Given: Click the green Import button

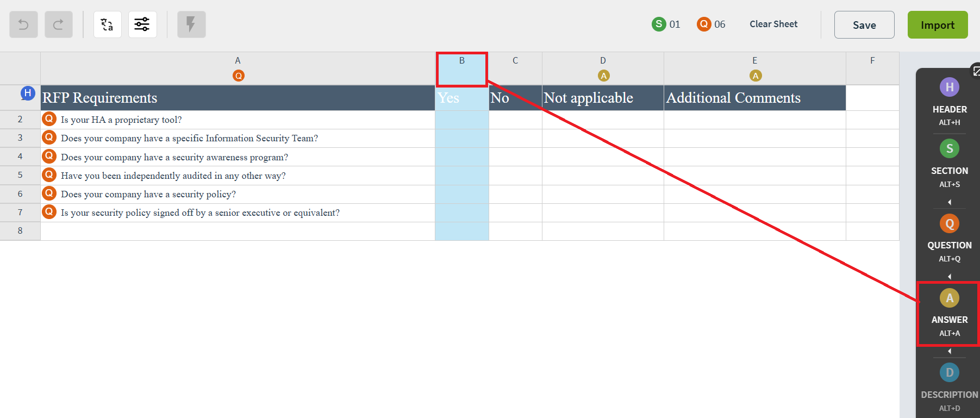Looking at the screenshot, I should click(938, 25).
